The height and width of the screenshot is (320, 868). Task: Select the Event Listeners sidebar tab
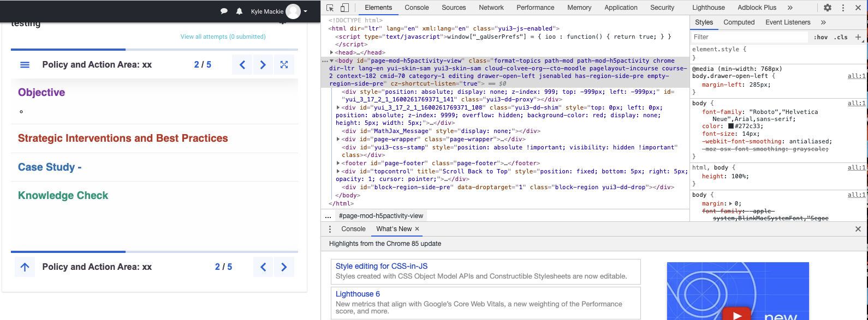point(788,22)
